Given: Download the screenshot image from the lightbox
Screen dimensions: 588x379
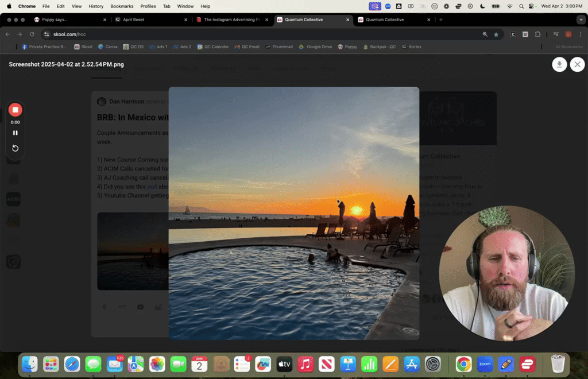Looking at the screenshot, I should coord(559,64).
